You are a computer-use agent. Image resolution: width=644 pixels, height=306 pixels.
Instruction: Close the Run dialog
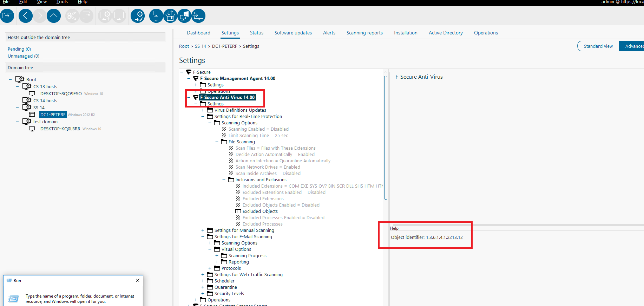138,280
